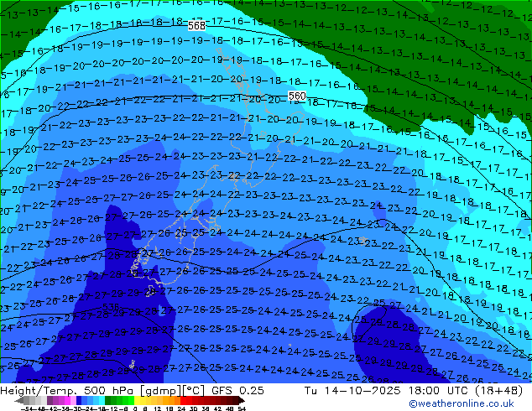
Task: Click the 'Tu 14-10-2025' date text
Action: 352,391
